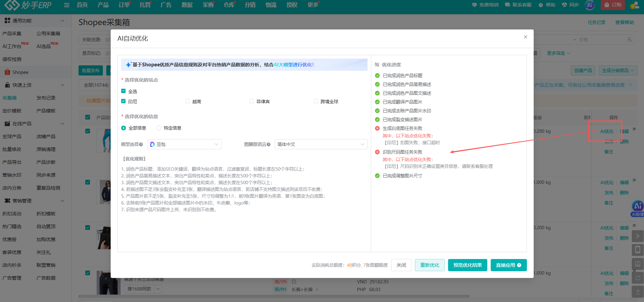Screen dimensions: 644x302
Task: Click the edit icon next to 越/VN
Action: [x=294, y=282]
